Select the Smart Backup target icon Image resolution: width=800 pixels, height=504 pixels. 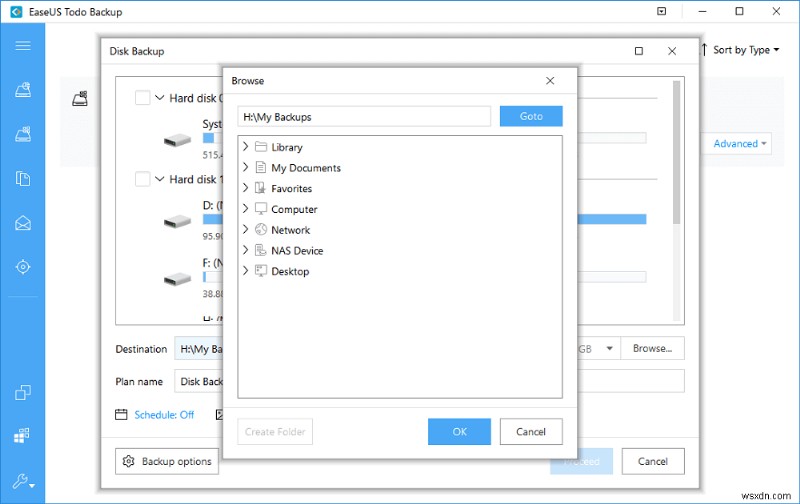click(22, 267)
